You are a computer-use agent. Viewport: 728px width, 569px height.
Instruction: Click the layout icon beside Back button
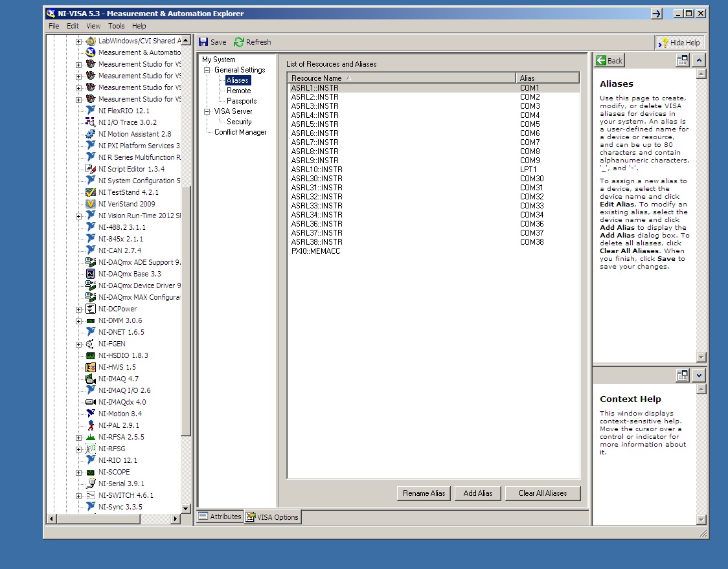(x=683, y=60)
